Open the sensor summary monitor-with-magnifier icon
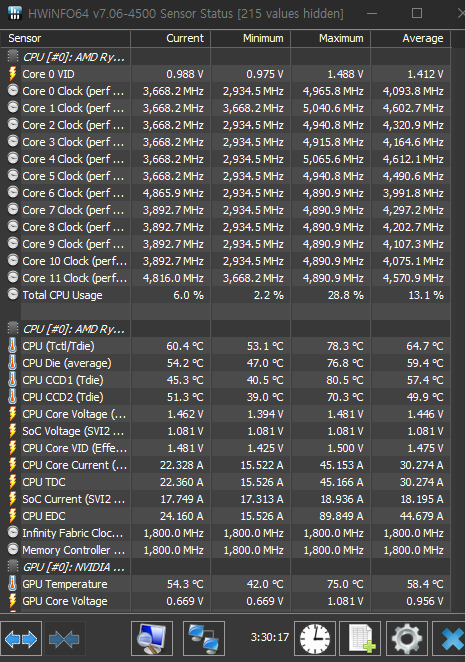The height and width of the screenshot is (662, 465). [x=152, y=639]
